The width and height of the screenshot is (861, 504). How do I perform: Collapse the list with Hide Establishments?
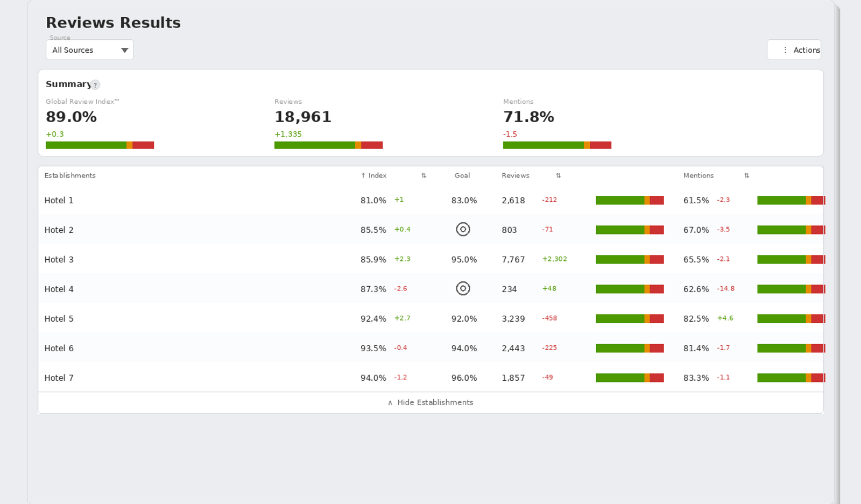click(x=430, y=403)
